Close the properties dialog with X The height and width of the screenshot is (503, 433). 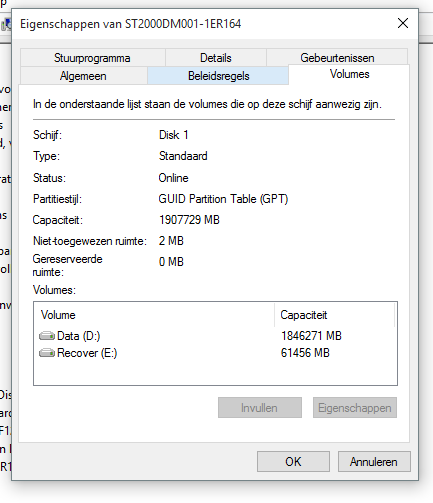[x=403, y=23]
